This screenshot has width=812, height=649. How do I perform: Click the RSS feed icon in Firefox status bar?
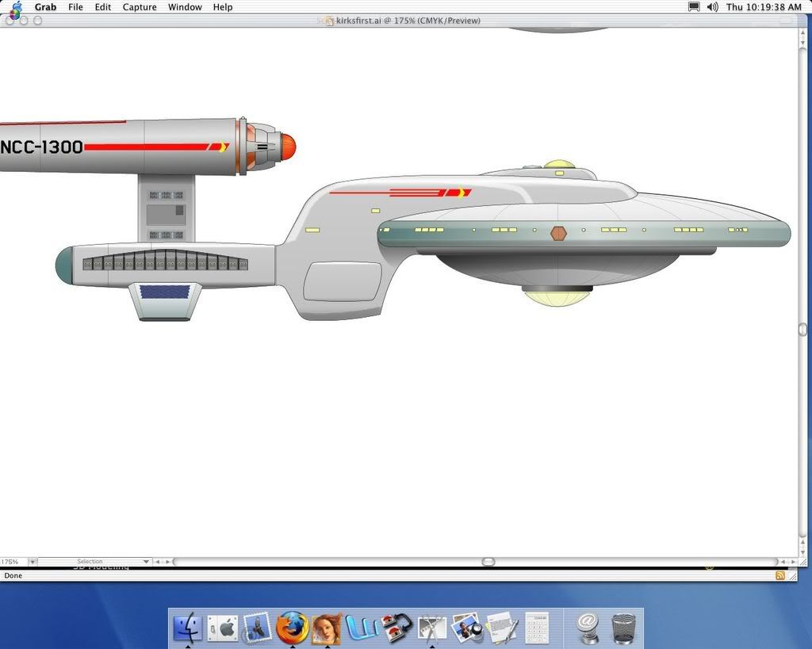click(x=780, y=575)
